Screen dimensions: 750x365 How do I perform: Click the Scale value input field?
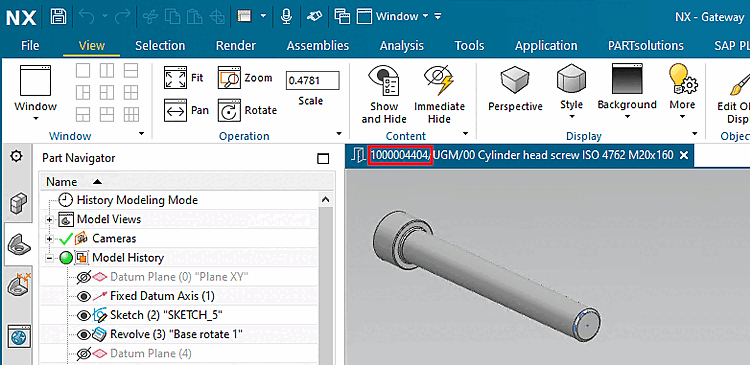(312, 80)
